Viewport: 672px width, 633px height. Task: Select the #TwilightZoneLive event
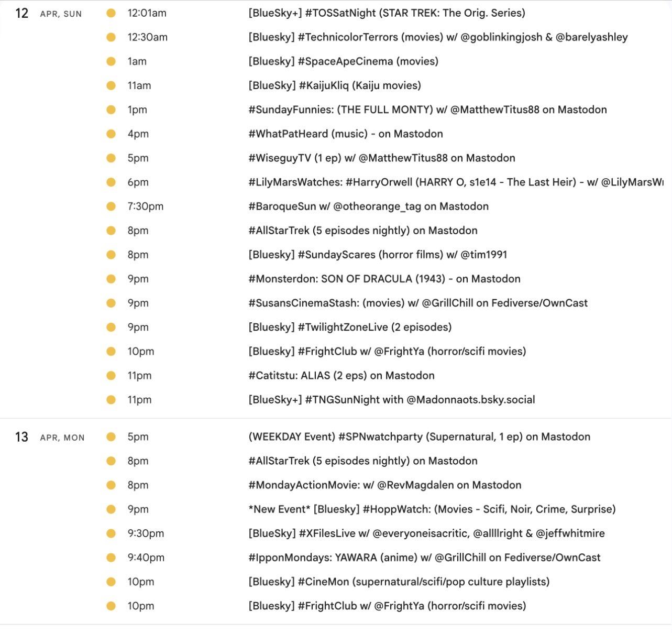(x=349, y=327)
